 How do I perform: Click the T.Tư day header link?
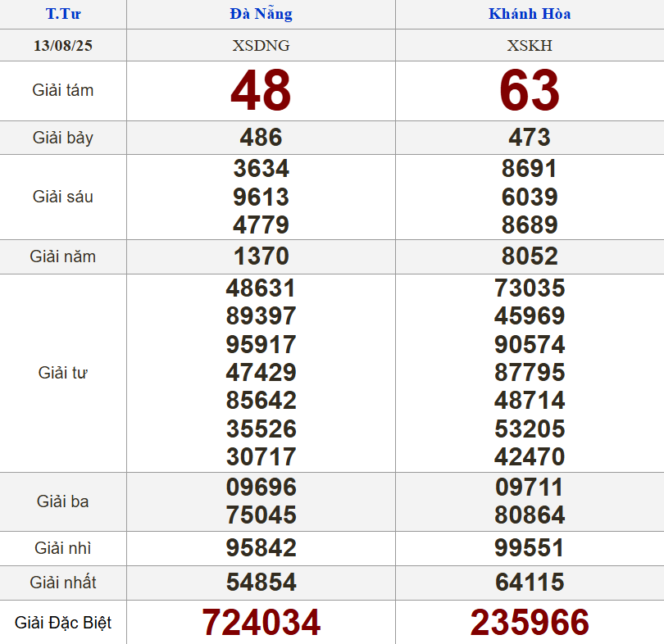[x=63, y=14]
